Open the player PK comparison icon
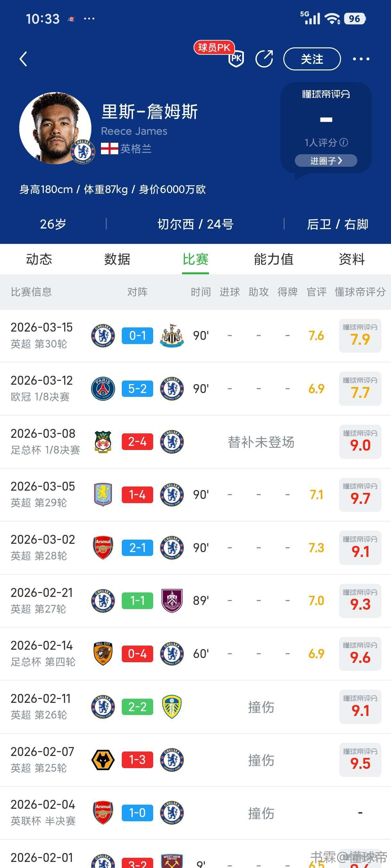The height and width of the screenshot is (868, 391). point(236,59)
